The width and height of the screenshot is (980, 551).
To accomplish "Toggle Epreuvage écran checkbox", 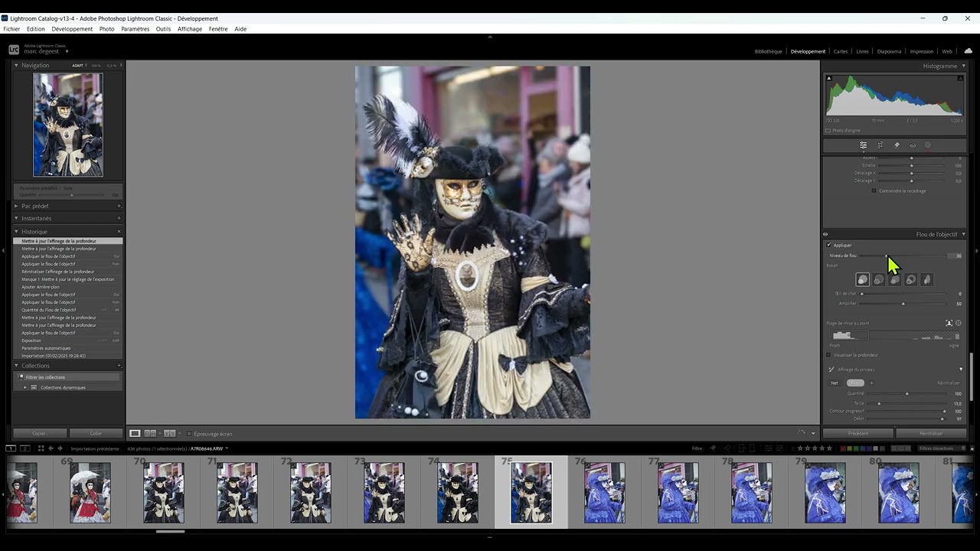I will [190, 434].
